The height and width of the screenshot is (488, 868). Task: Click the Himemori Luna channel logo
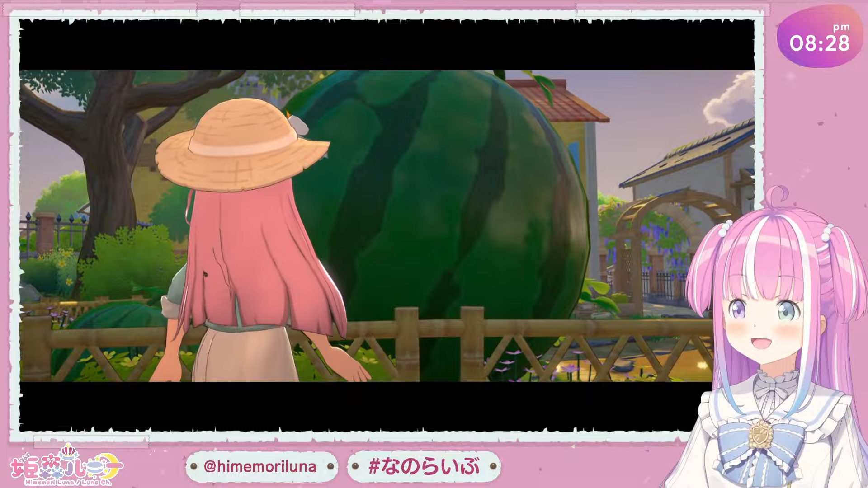[66, 466]
